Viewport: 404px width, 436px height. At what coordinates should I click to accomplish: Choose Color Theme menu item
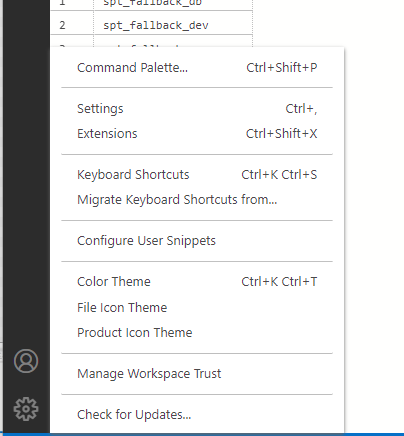click(197, 282)
